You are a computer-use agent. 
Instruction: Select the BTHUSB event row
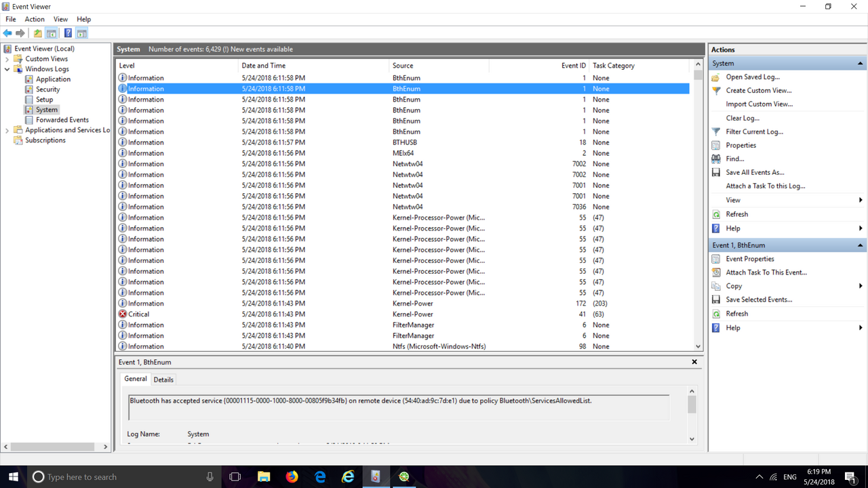[403, 142]
